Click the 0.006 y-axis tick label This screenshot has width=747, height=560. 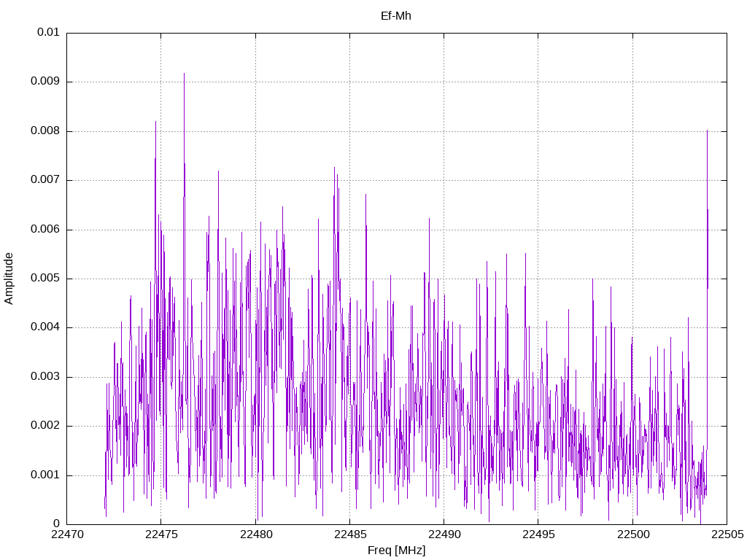click(45, 229)
